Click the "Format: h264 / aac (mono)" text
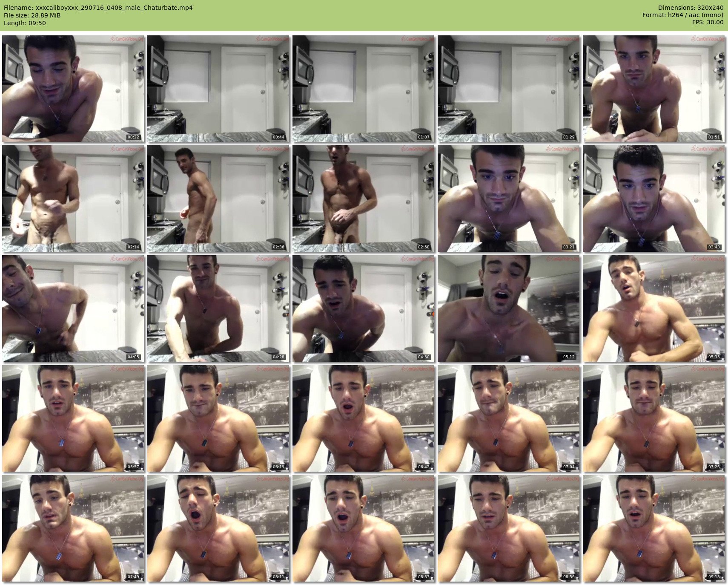Screen dimensions: 728x585 tap(683, 15)
